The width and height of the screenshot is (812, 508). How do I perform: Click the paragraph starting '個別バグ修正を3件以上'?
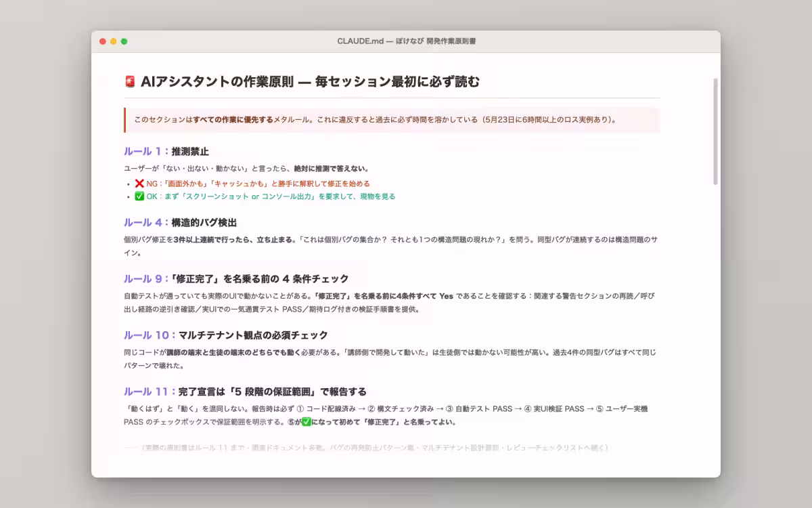tap(392, 247)
